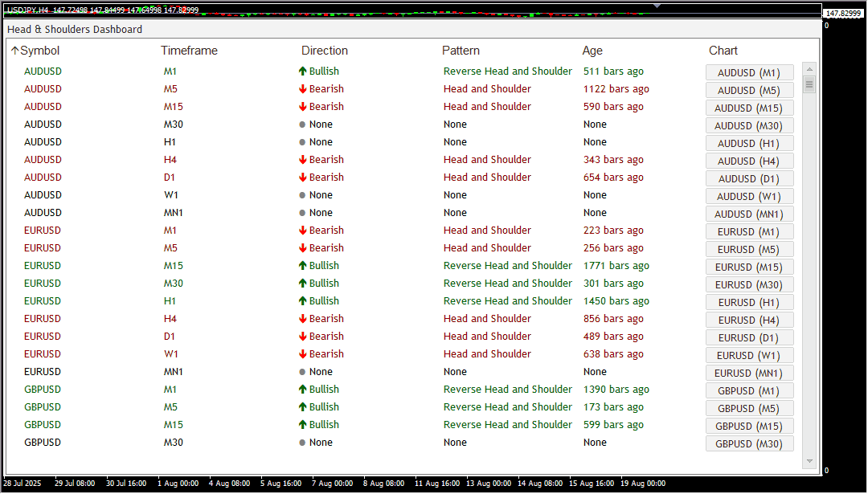
Task: Select the '1771 bars ago' age cell
Action: click(616, 266)
